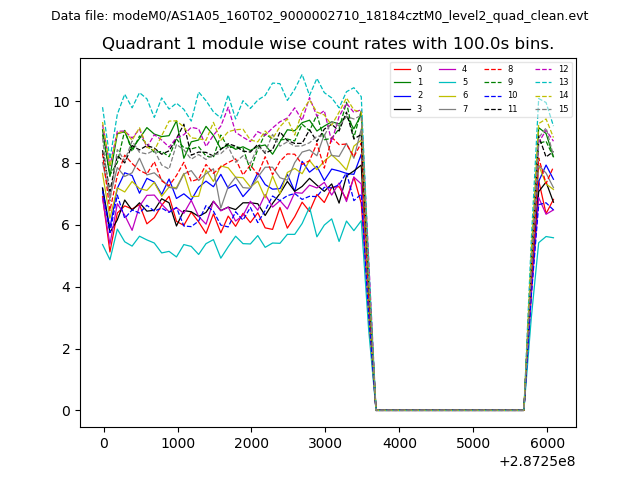Click legend entry 2 blue solid line
Screen dimensions: 640x480
[x=408, y=95]
